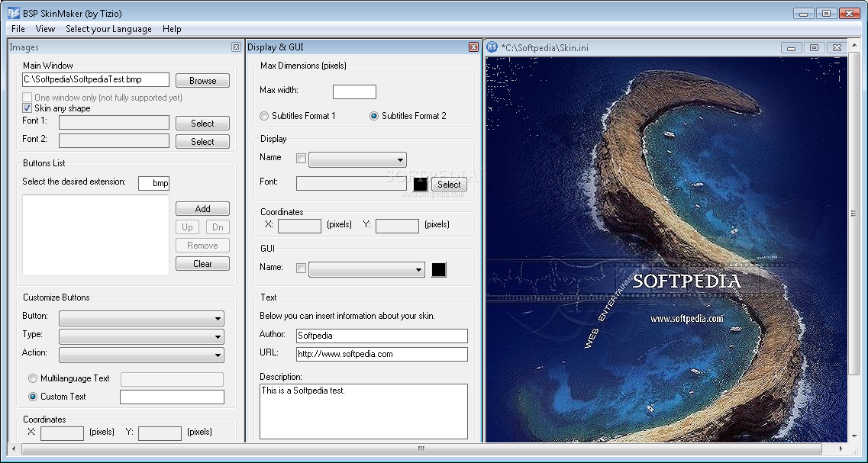Toggle One window only checkbox
Screen dimensions: 868x463
pos(27,98)
